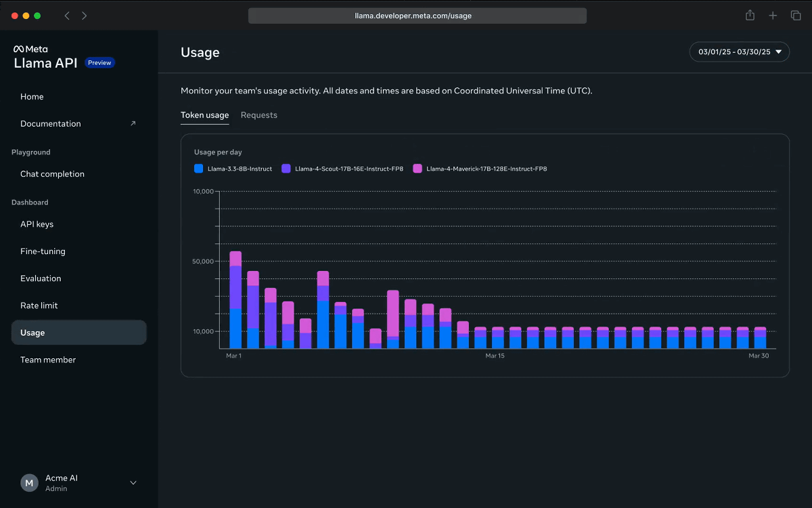Viewport: 812px width, 508px height.
Task: Toggle Llama-4-Maverick-17B-128E-Instruct-FP8 legend label
Action: click(487, 169)
